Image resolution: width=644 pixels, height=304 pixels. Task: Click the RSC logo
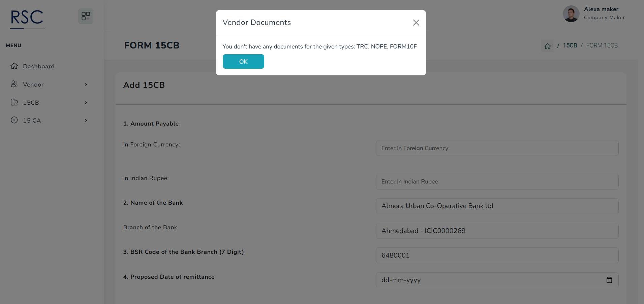[27, 18]
